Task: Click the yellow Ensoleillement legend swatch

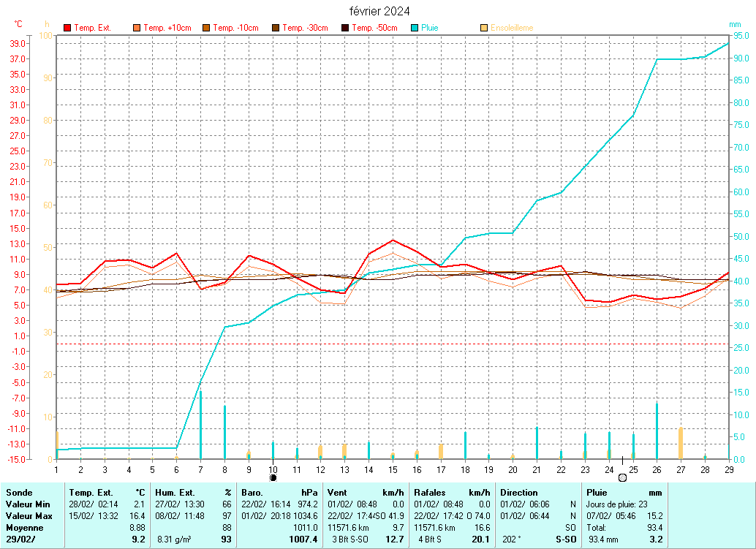Action: [x=484, y=28]
